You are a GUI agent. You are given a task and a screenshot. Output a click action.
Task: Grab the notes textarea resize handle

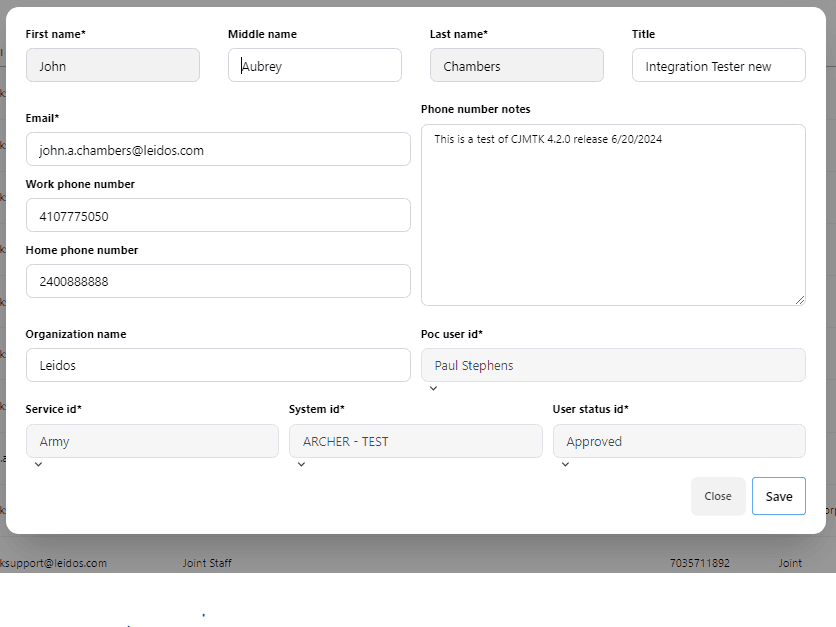pos(799,299)
